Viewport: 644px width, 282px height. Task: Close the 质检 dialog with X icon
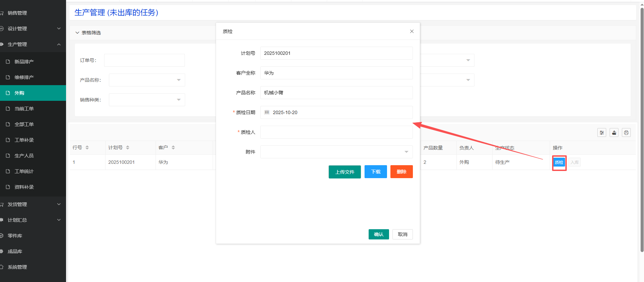point(412,31)
